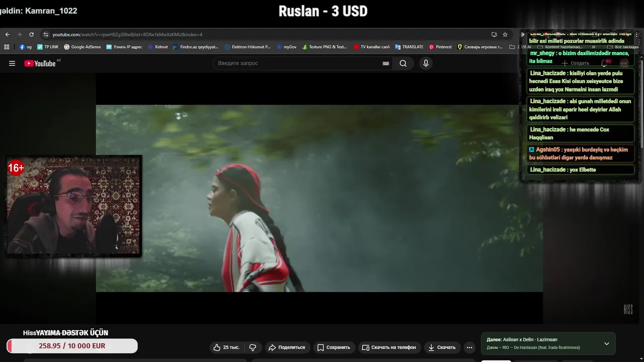Click the music video player area

tap(319, 198)
